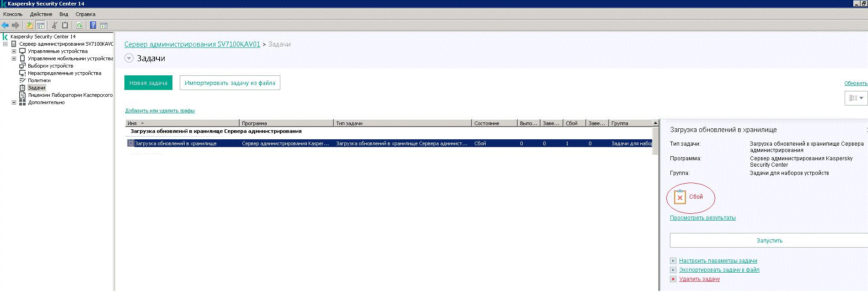Click the task list scrollbar up arrow
Viewport: 868px width, 296px height.
click(655, 123)
